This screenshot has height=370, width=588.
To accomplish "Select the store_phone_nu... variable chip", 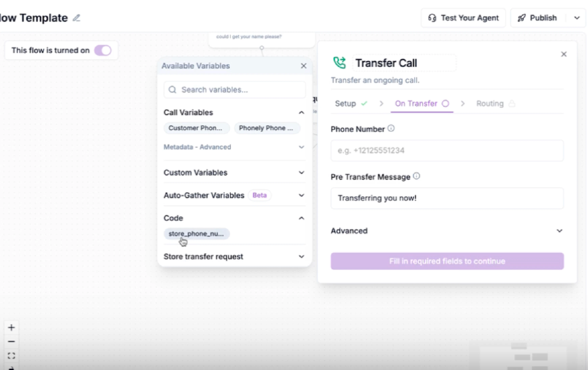I will point(196,234).
